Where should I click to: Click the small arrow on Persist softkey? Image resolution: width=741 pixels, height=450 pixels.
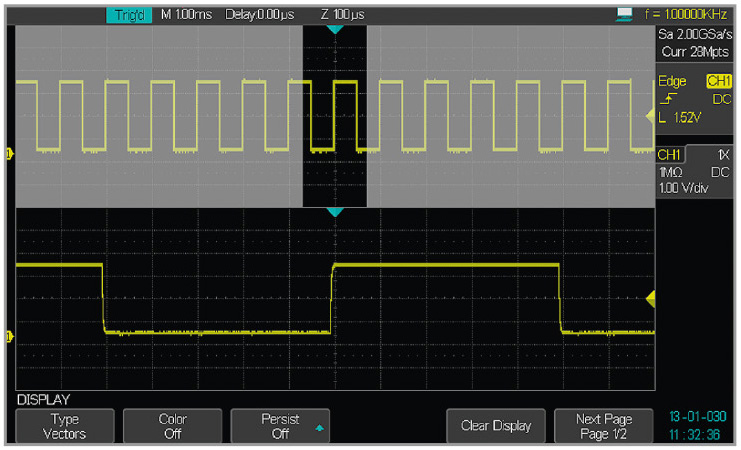point(319,428)
